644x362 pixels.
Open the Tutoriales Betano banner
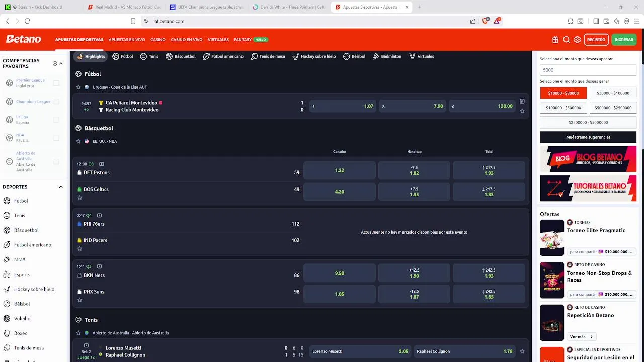pyautogui.click(x=588, y=189)
